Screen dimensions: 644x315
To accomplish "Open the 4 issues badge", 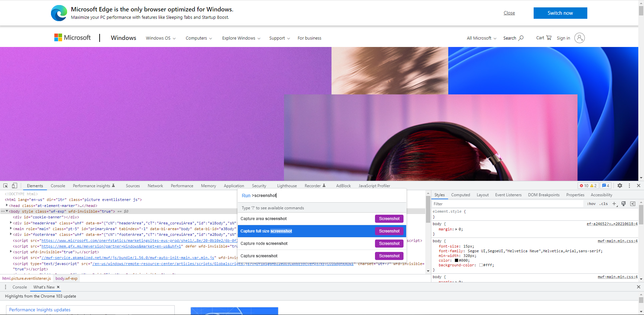I will click(x=606, y=186).
